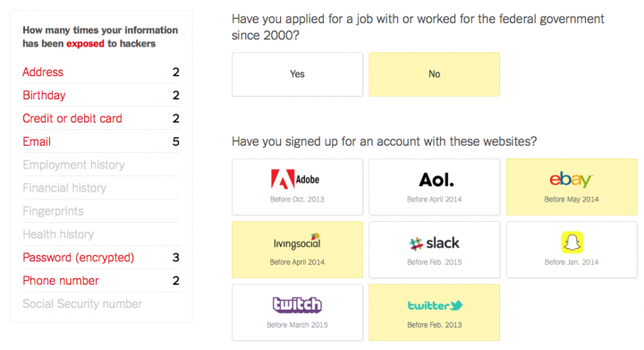The height and width of the screenshot is (350, 644).
Task: Click the Credit or debit card row
Action: 101,118
